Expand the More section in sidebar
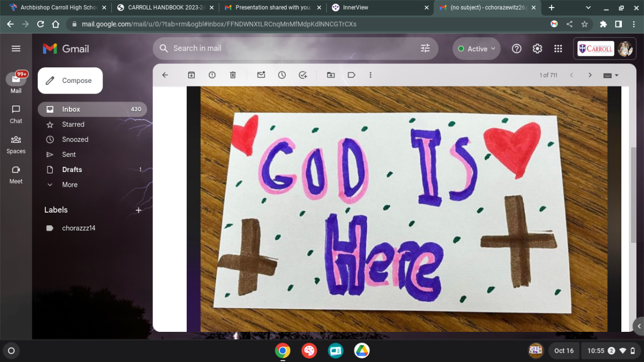Image resolution: width=644 pixels, height=362 pixels. click(x=69, y=185)
